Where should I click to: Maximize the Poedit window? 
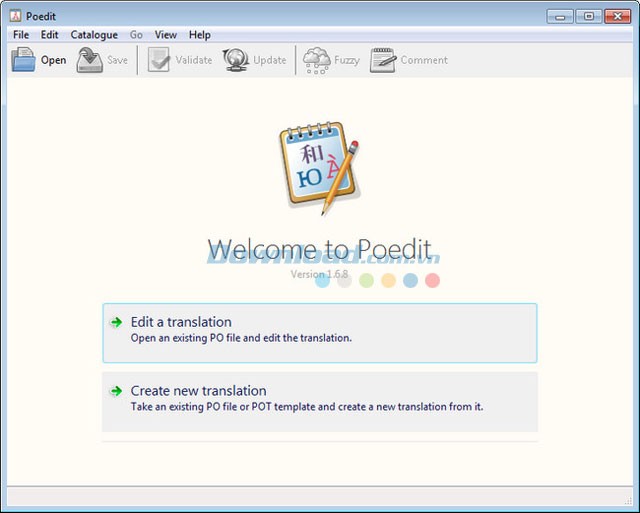(x=588, y=15)
